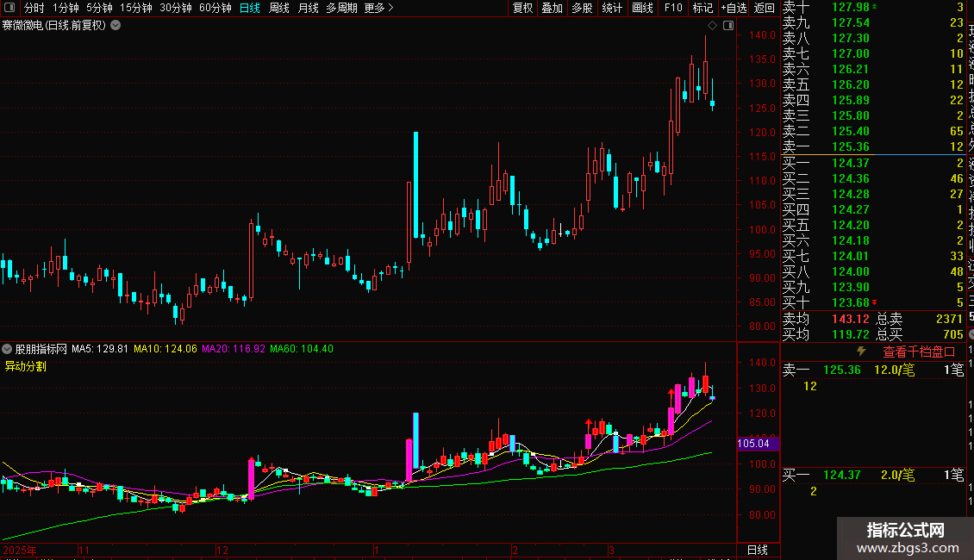Click the lightning icon beside 查看千档盘口
Image resolution: width=974 pixels, height=560 pixels.
click(x=861, y=352)
